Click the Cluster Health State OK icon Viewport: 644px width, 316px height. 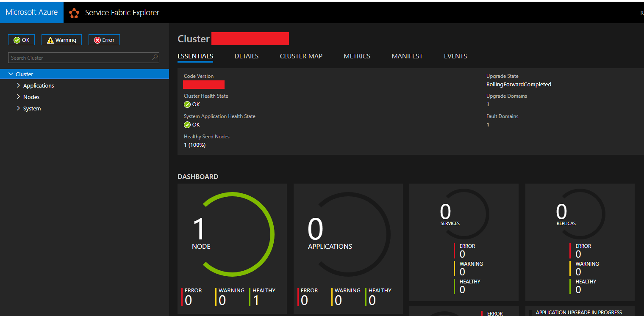186,104
